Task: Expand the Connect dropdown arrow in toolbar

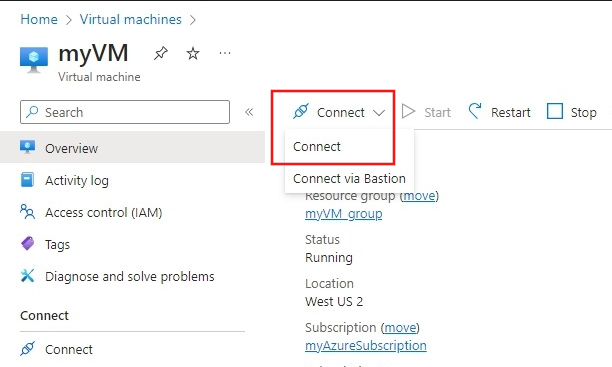Action: click(379, 113)
